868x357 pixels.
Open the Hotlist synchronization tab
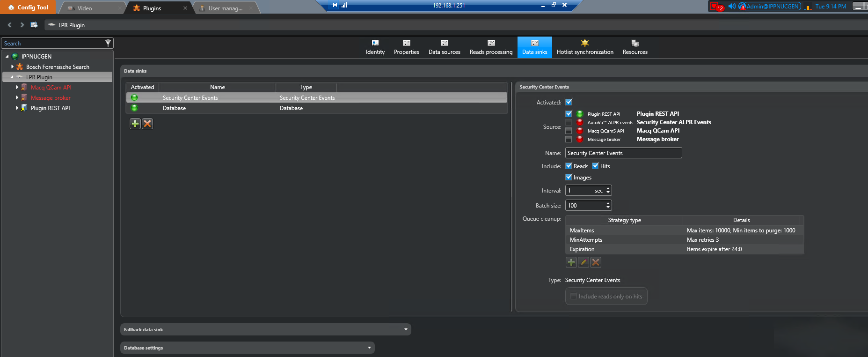click(x=584, y=47)
